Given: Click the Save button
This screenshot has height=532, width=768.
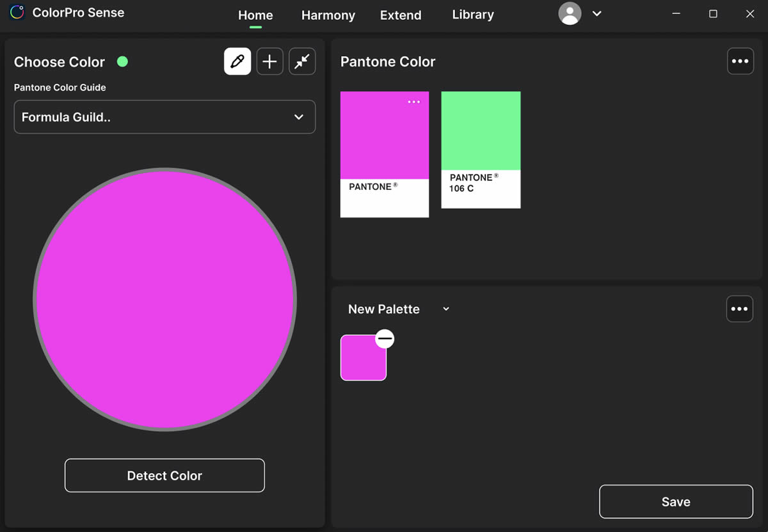Looking at the screenshot, I should point(675,502).
